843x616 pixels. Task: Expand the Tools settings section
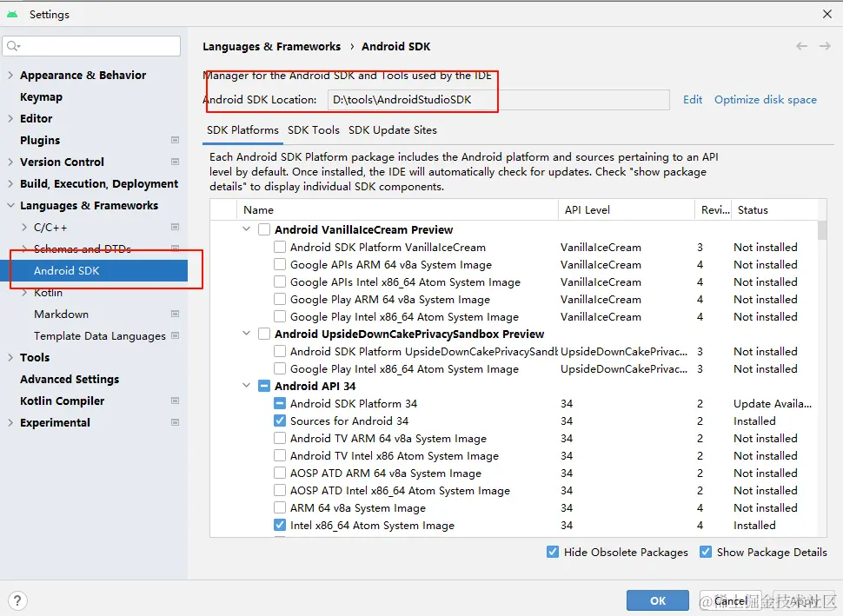(10, 357)
